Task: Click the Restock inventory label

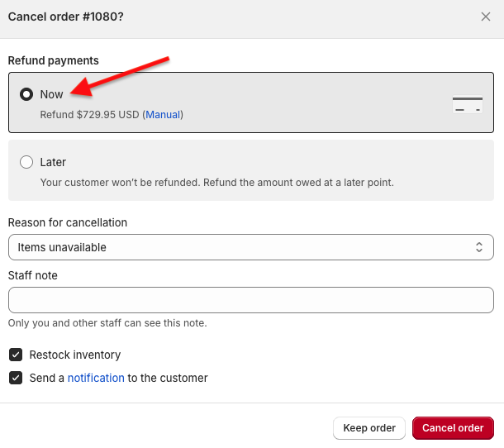Action: click(75, 355)
